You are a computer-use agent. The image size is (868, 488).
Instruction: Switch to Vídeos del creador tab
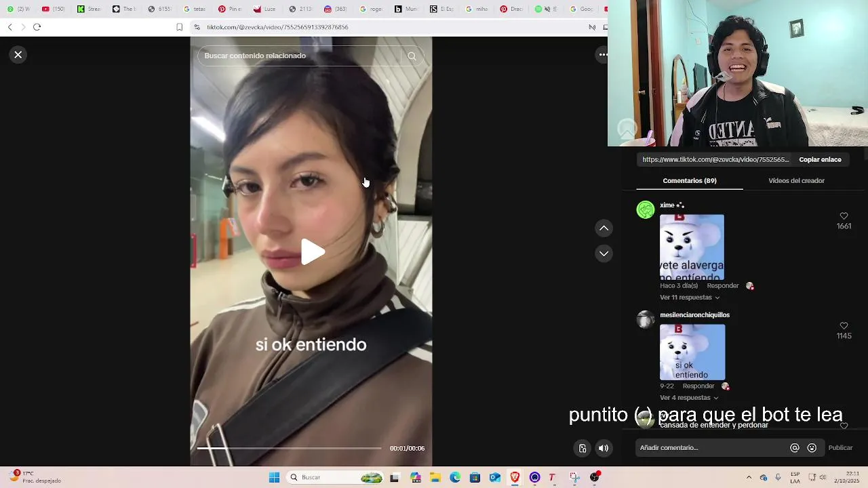796,181
